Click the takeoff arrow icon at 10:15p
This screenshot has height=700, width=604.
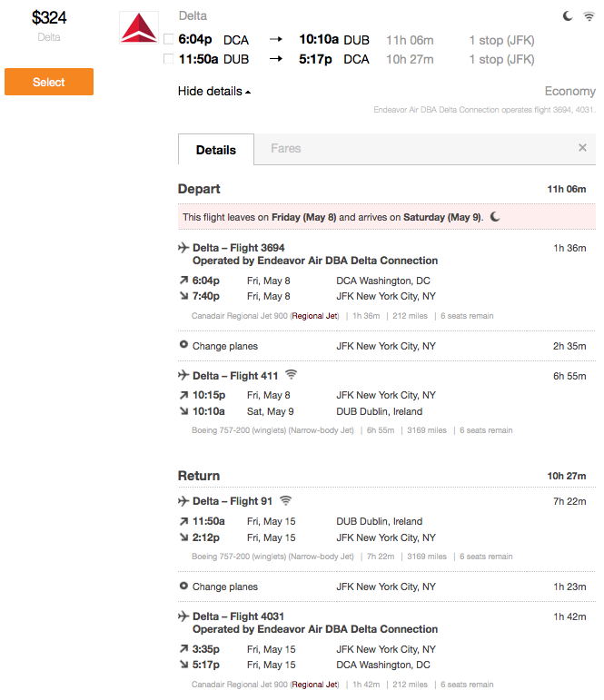(183, 395)
